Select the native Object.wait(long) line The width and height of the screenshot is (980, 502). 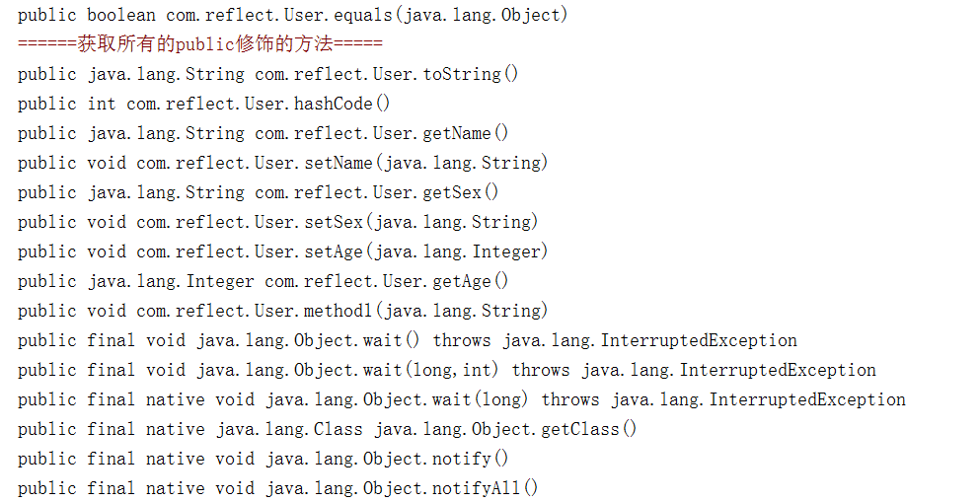(x=461, y=399)
